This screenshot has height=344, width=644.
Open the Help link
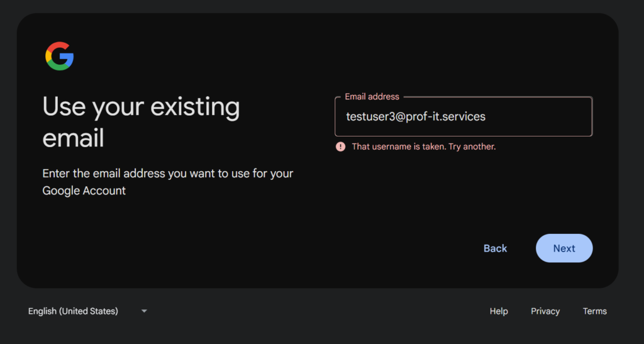click(499, 311)
